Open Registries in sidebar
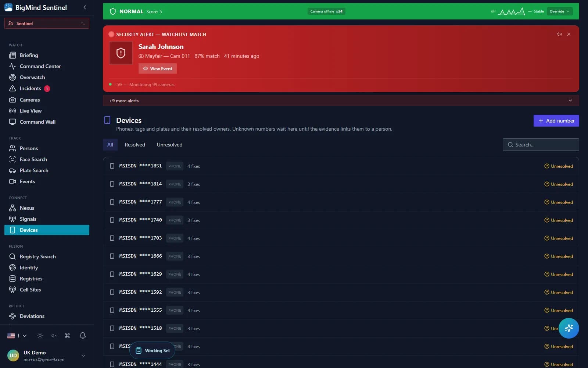This screenshot has width=588, height=368. pos(47,279)
